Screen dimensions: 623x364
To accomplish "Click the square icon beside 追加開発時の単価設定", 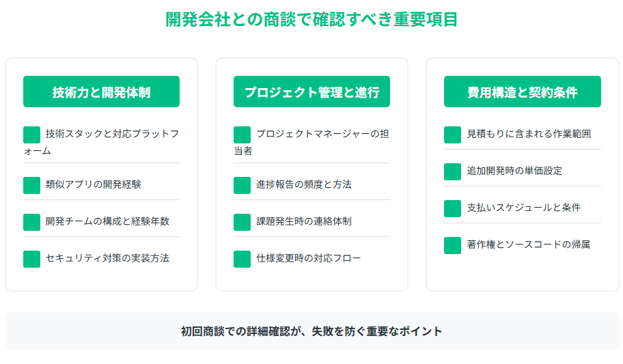I will click(452, 171).
